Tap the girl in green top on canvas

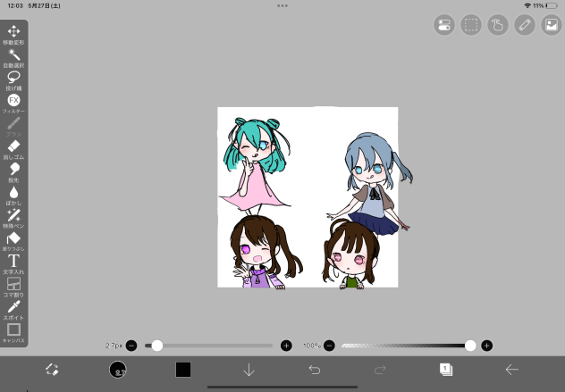pos(351,255)
